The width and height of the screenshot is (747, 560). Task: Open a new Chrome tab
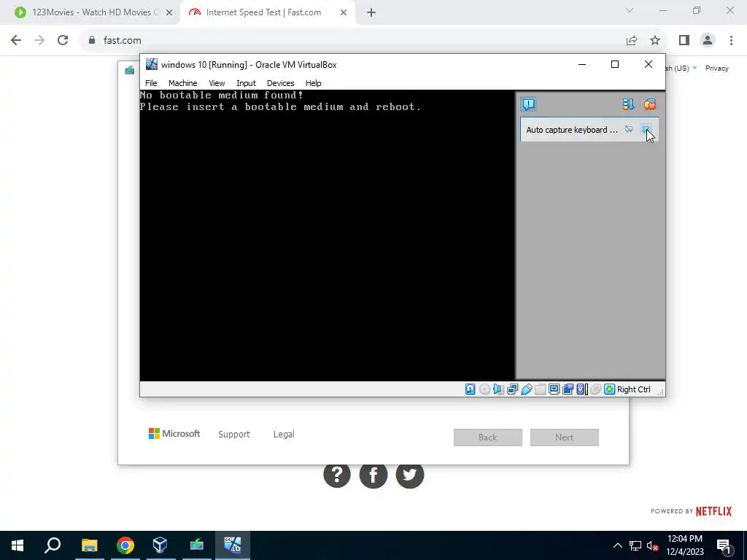click(371, 12)
